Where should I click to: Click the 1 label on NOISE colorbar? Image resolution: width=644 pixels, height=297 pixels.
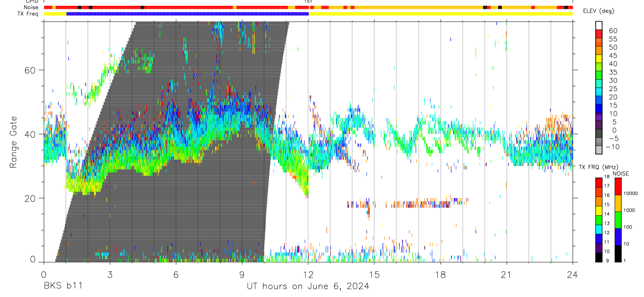[625, 261]
